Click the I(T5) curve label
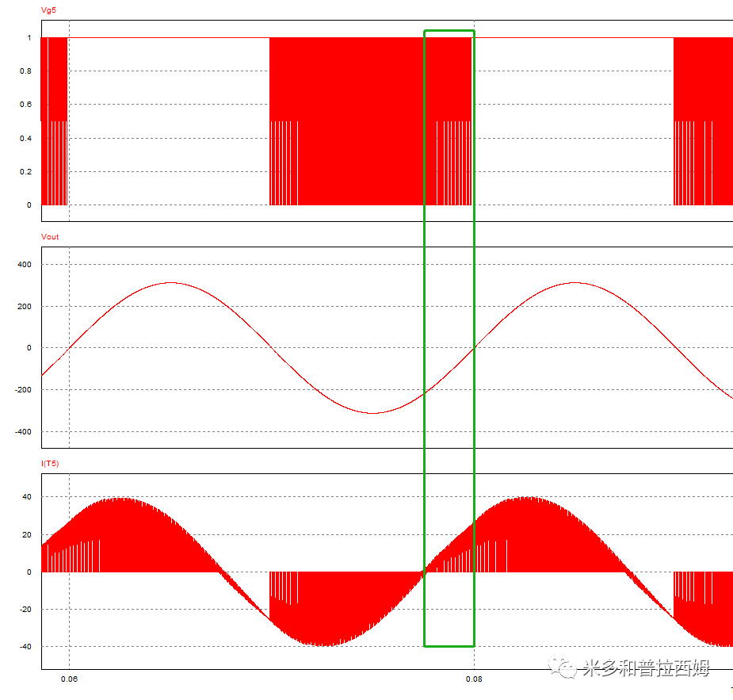The width and height of the screenshot is (733, 700). click(x=50, y=464)
